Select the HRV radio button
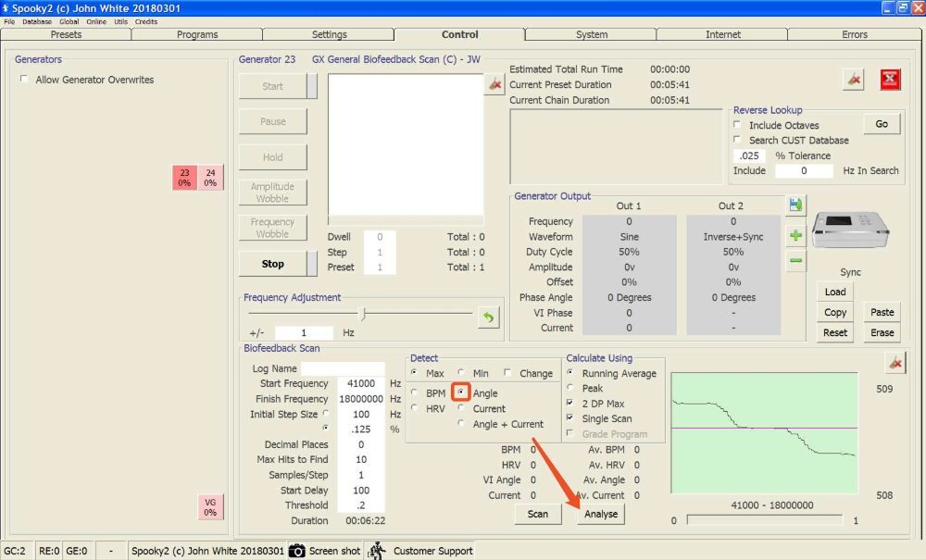The image size is (926, 560). pos(414,408)
